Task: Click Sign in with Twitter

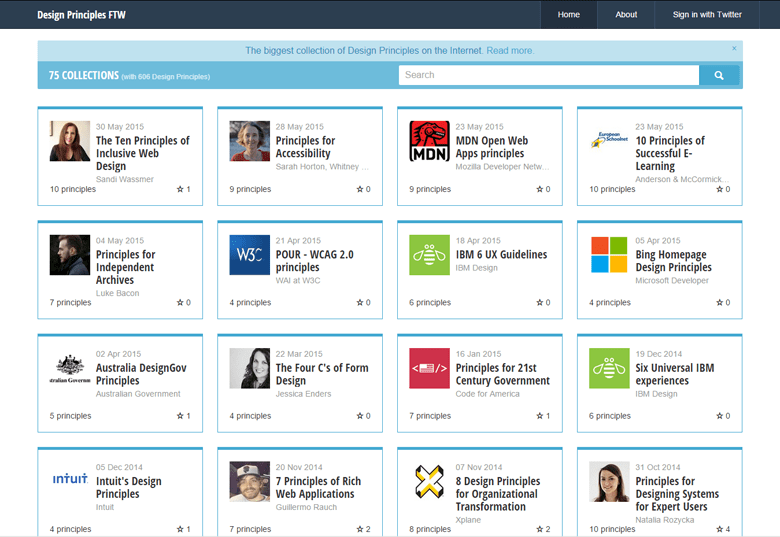Action: [707, 14]
